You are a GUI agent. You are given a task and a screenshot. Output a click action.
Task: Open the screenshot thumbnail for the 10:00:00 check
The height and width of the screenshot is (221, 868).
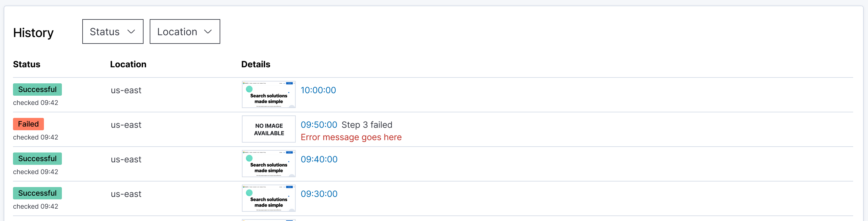pos(269,94)
